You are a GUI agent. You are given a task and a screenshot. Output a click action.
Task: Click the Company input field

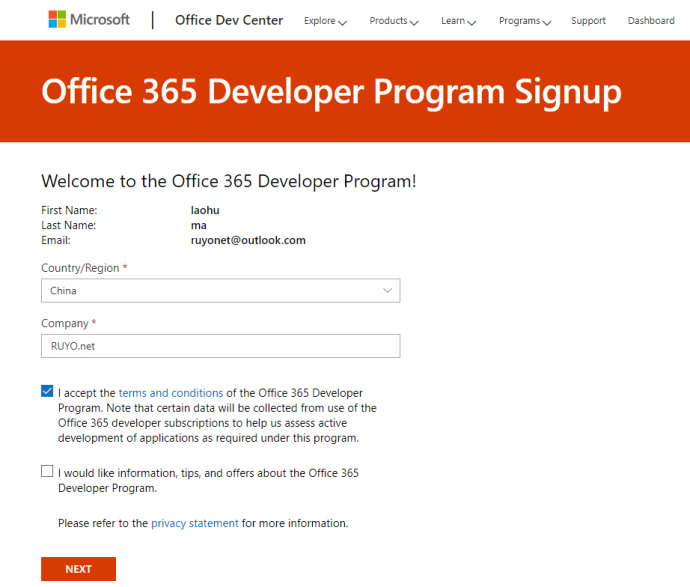tap(220, 346)
